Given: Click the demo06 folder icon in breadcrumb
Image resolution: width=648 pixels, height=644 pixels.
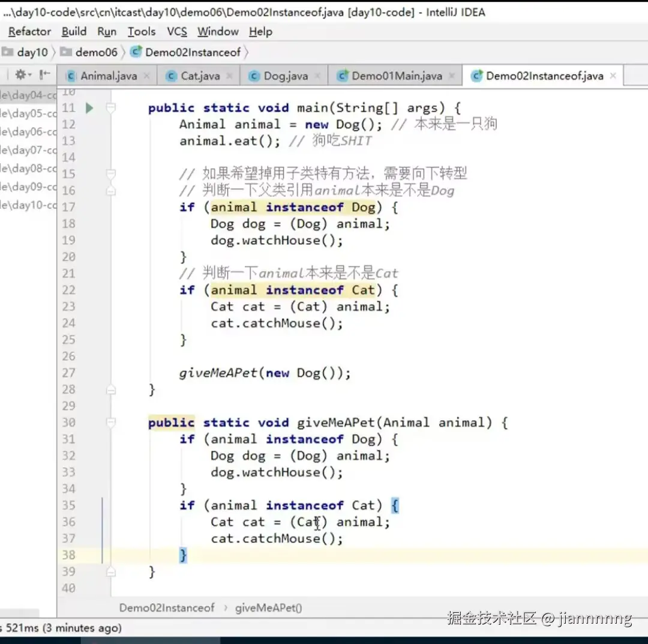Looking at the screenshot, I should (x=66, y=52).
